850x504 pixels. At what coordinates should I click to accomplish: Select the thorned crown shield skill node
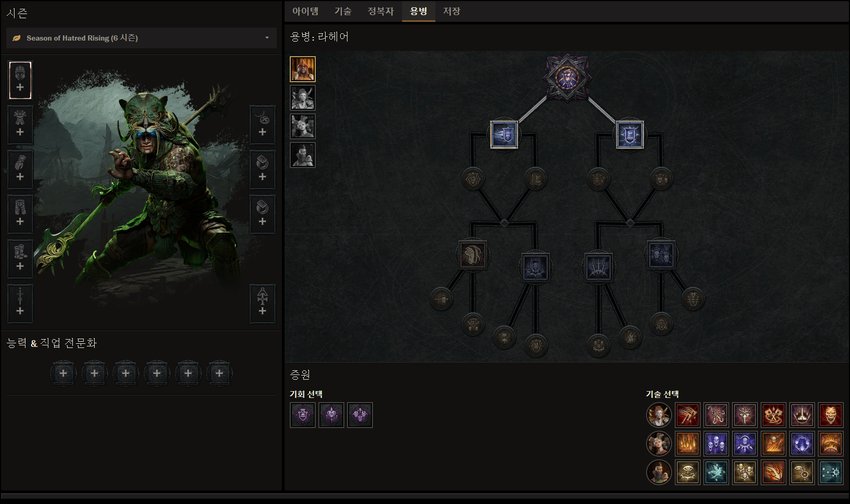coord(536,267)
